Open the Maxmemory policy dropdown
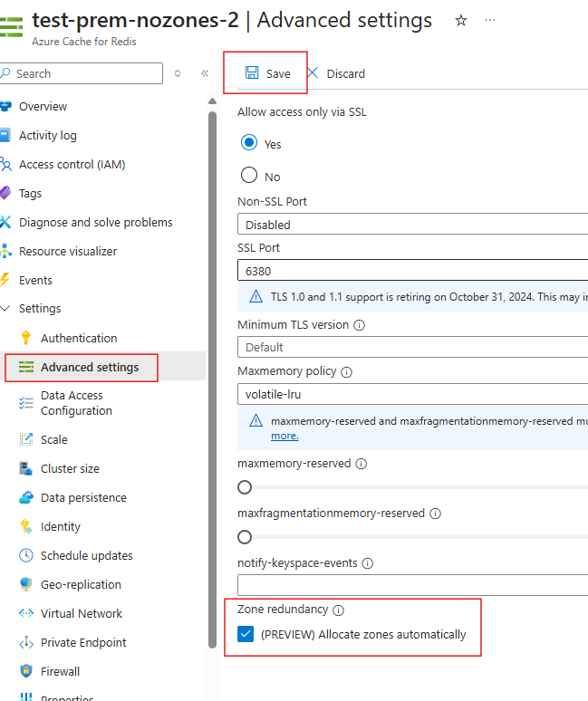Screen dimensions: 588x701 pyautogui.click(x=413, y=394)
